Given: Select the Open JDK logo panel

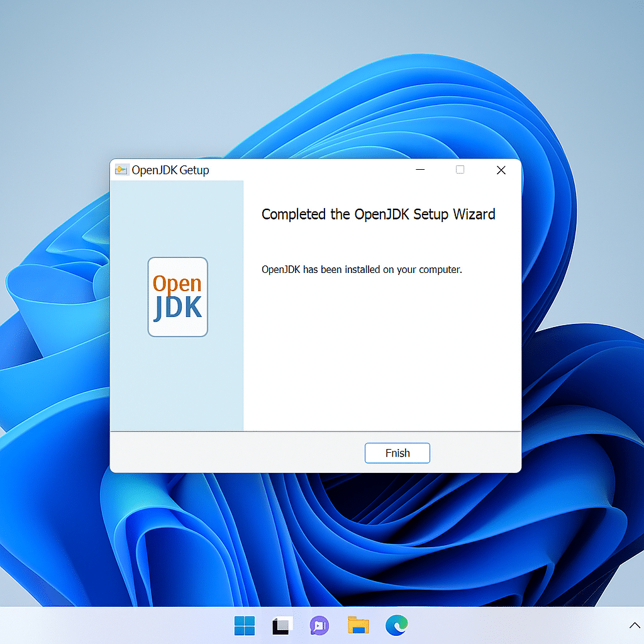Looking at the screenshot, I should (x=177, y=297).
